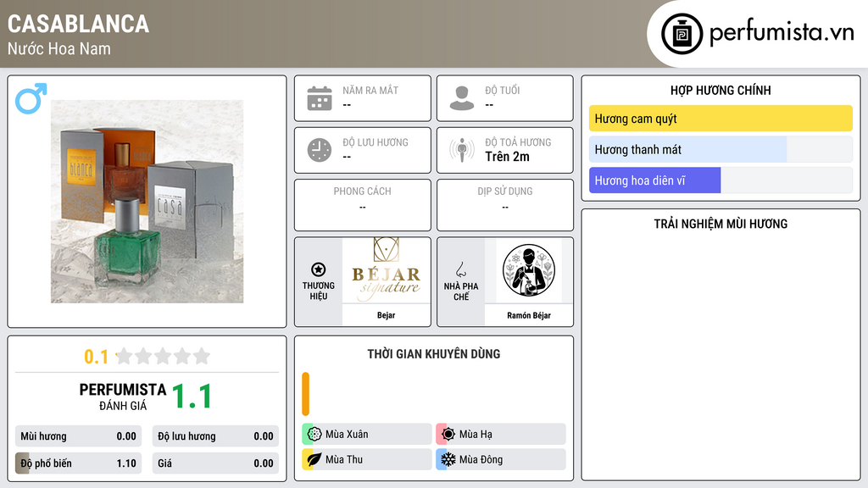Click the Nước Hoa Nam subtitle
This screenshot has height=488, width=868.
[59, 48]
